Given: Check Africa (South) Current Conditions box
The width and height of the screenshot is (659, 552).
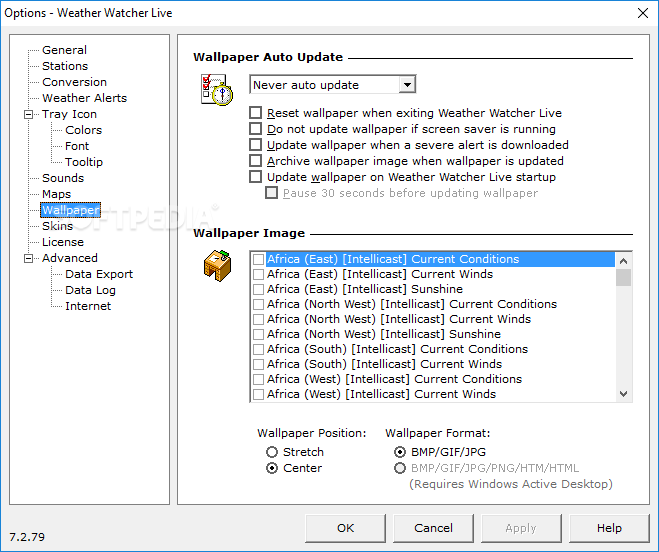Looking at the screenshot, I should pyautogui.click(x=258, y=349).
